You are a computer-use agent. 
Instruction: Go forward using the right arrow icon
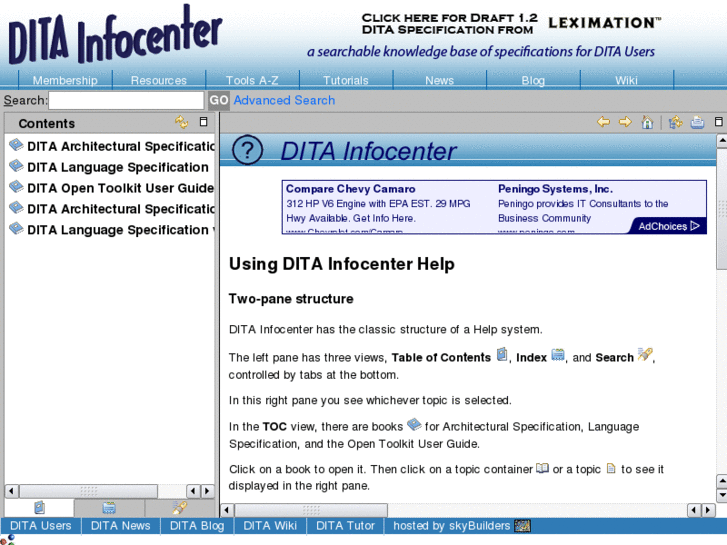[625, 122]
